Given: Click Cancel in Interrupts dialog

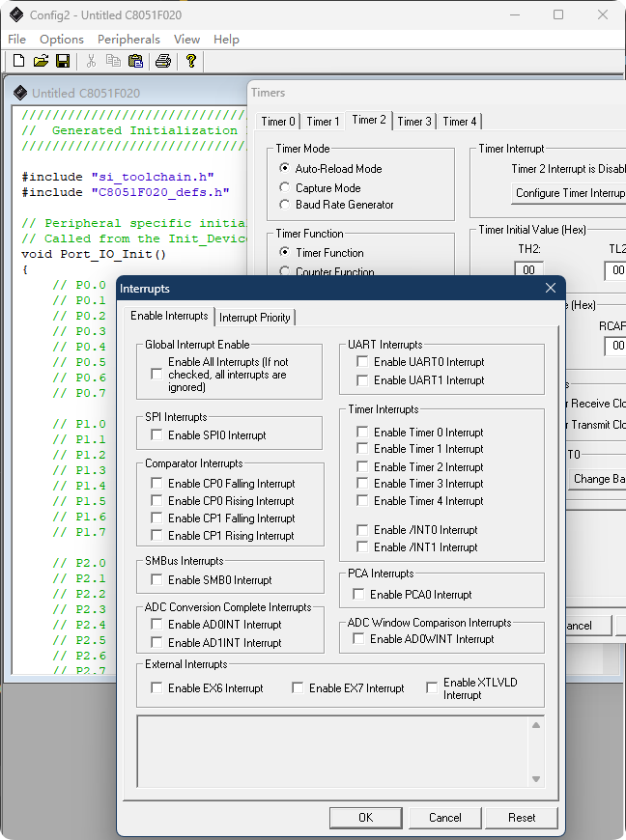Looking at the screenshot, I should point(444,818).
